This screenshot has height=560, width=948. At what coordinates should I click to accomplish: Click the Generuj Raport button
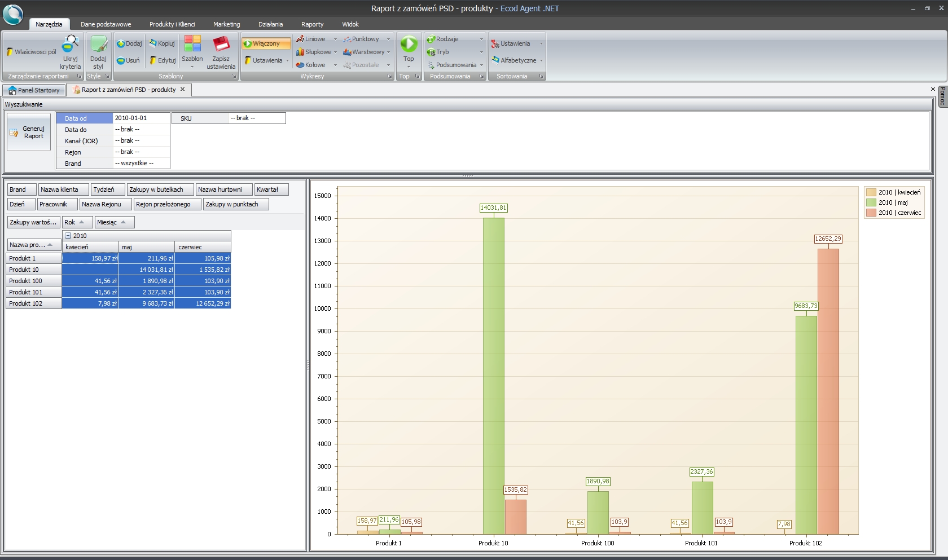point(29,133)
